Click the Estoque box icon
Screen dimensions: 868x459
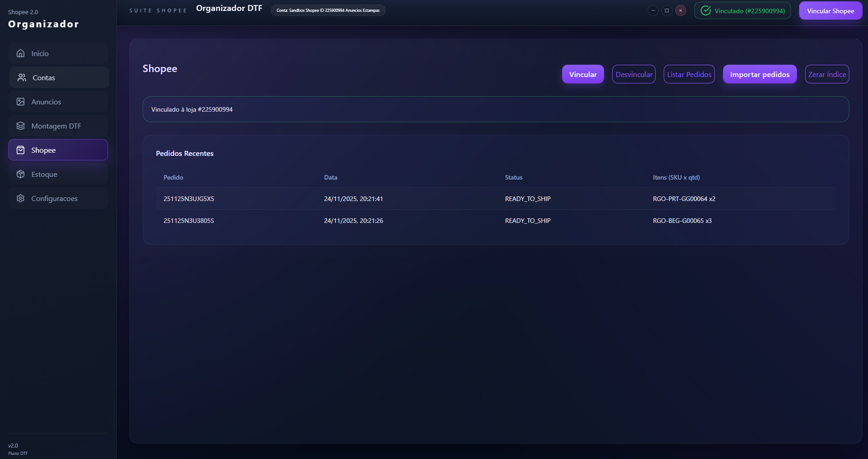tap(21, 174)
